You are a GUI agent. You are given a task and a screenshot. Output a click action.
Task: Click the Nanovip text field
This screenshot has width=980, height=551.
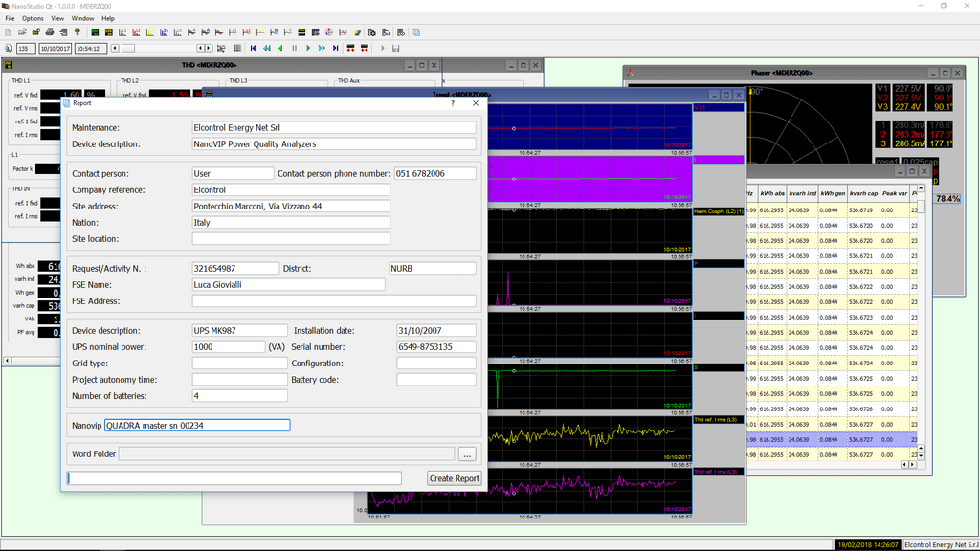pyautogui.click(x=196, y=426)
